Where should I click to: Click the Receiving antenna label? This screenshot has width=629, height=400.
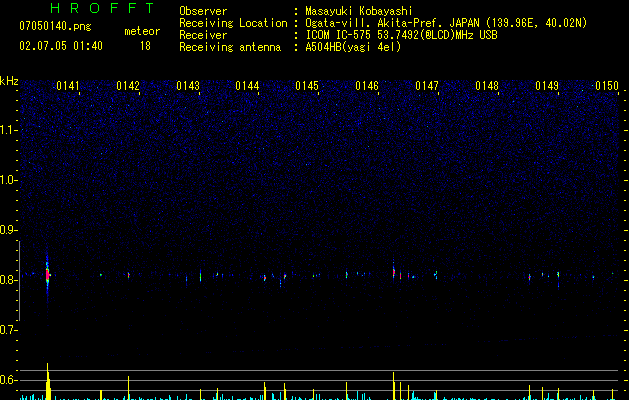[x=230, y=47]
